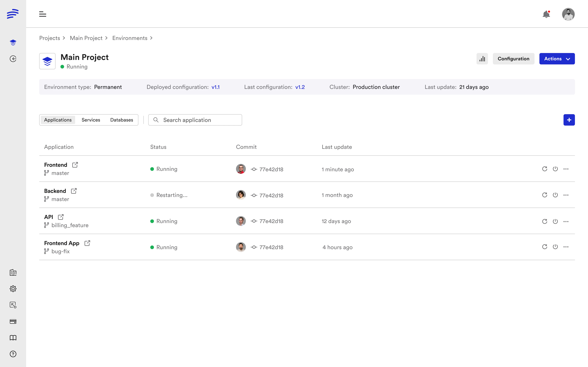Open the documentation book icon
Image resolution: width=588 pixels, height=367 pixels.
coord(13,338)
